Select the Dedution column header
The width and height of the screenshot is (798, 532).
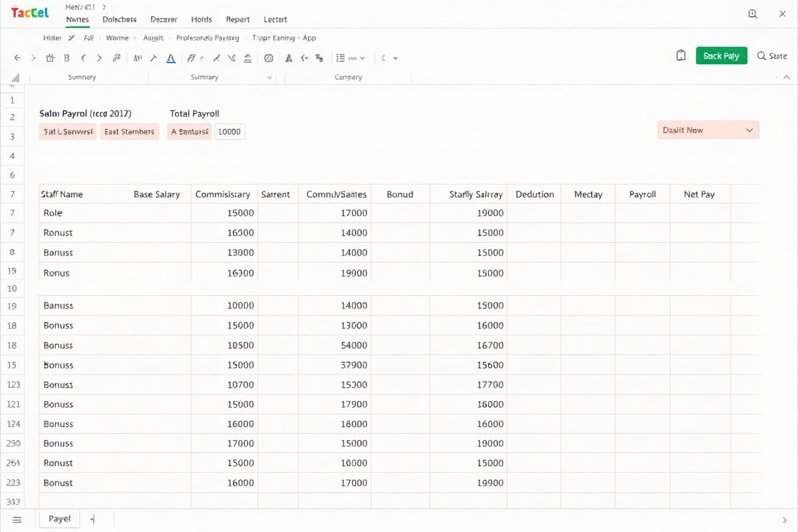[535, 194]
